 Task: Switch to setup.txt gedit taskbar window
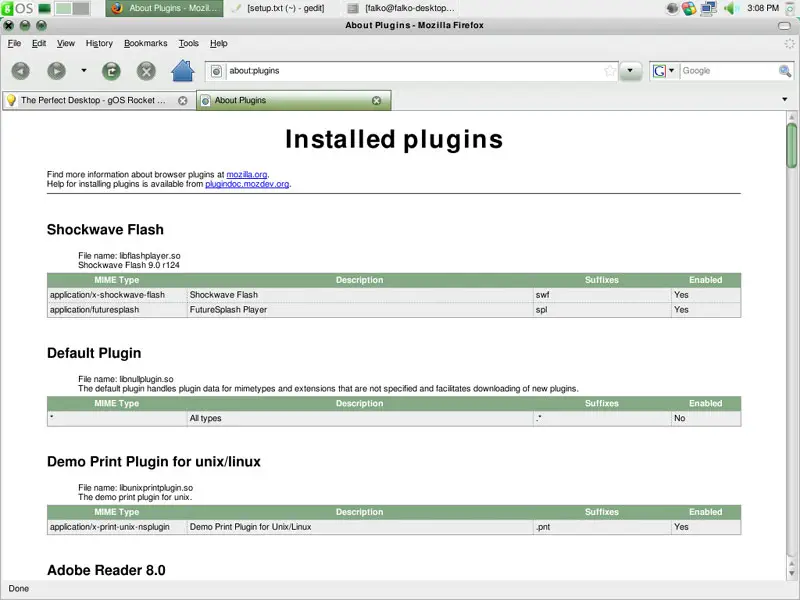click(280, 8)
